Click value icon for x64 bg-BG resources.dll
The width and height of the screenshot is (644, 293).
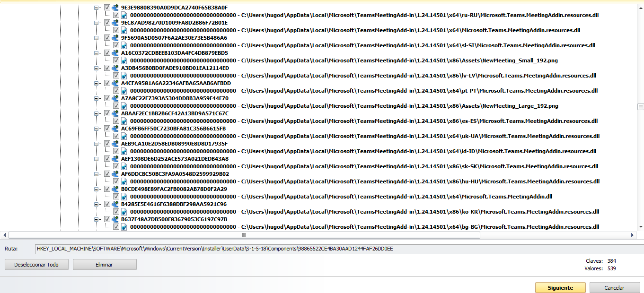124,227
